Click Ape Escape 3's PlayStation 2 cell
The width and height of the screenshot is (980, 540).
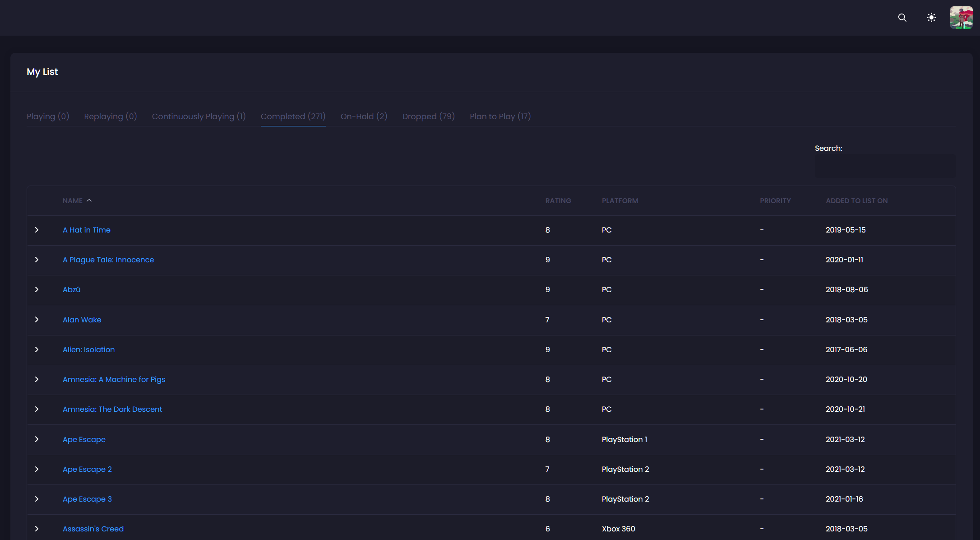[625, 499]
